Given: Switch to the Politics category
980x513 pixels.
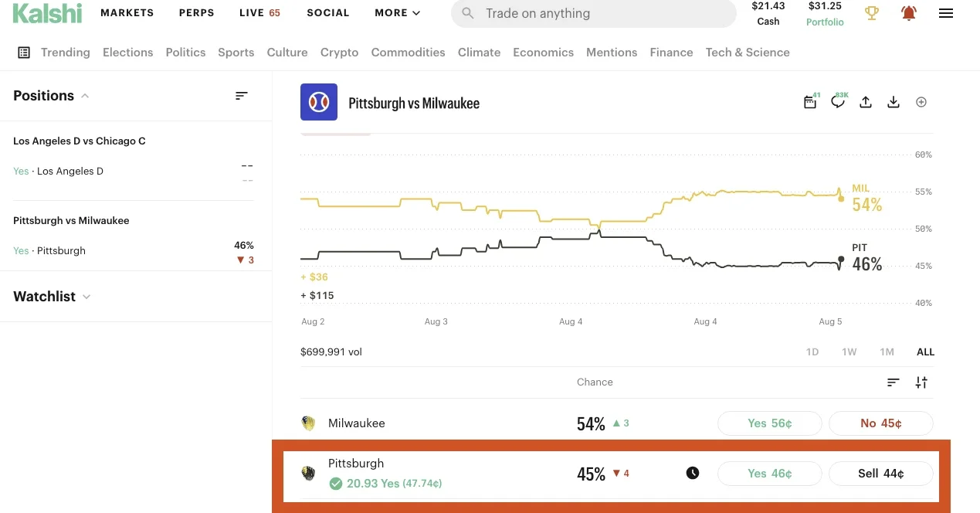Looking at the screenshot, I should (185, 53).
